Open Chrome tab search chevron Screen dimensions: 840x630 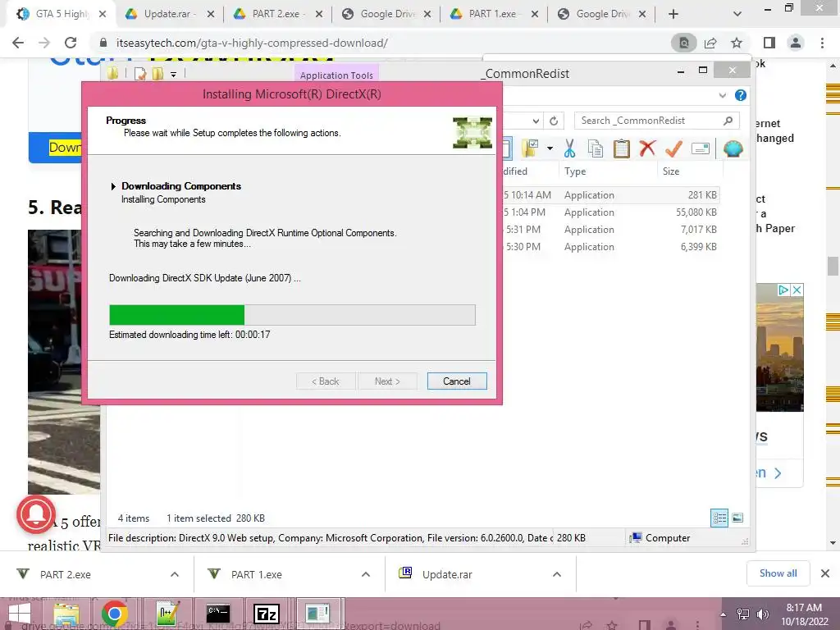(x=737, y=14)
